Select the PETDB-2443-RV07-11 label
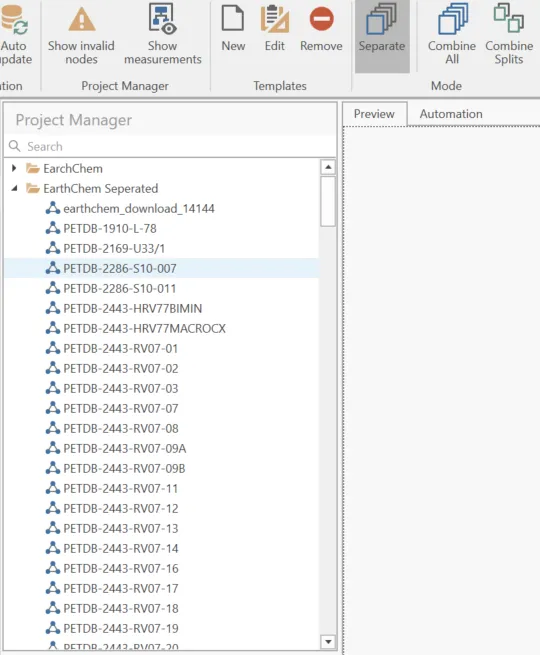Image resolution: width=540 pixels, height=655 pixels. point(121,489)
